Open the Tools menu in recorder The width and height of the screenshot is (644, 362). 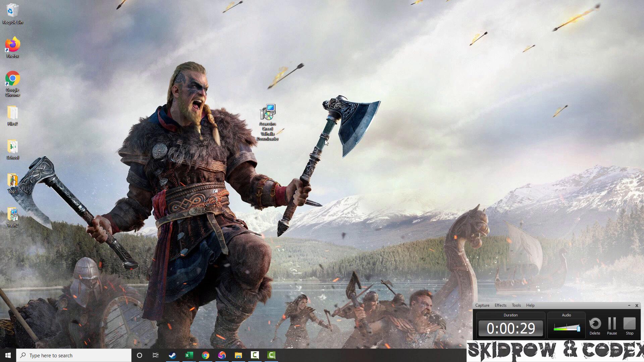[516, 305]
